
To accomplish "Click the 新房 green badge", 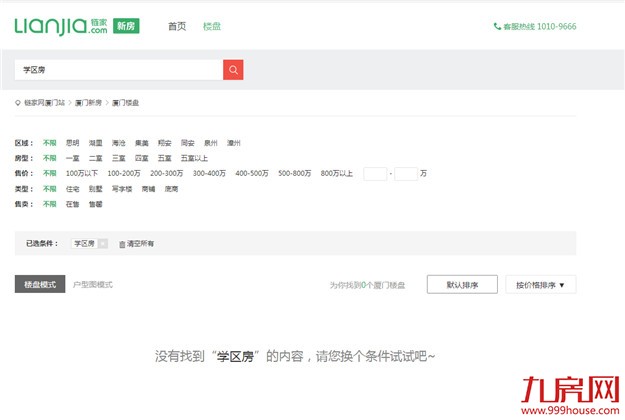I will (126, 26).
